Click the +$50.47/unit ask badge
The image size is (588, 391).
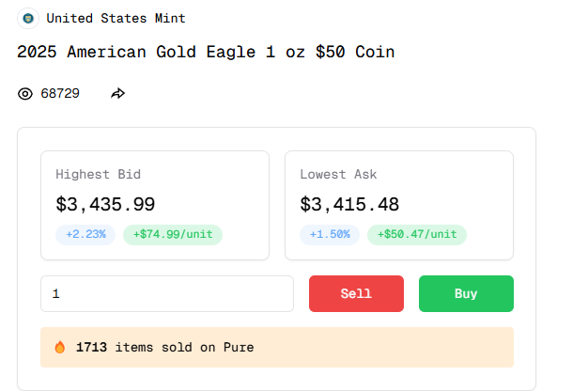[x=417, y=234]
